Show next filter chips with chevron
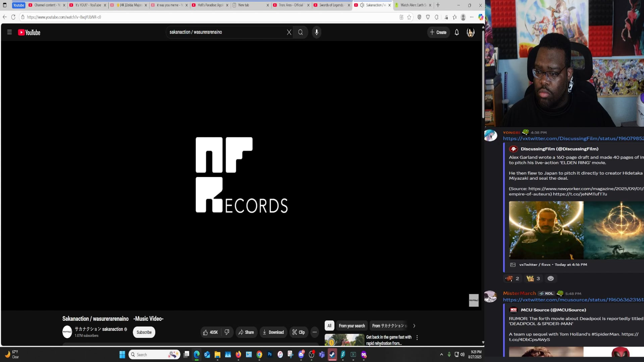 (414, 326)
